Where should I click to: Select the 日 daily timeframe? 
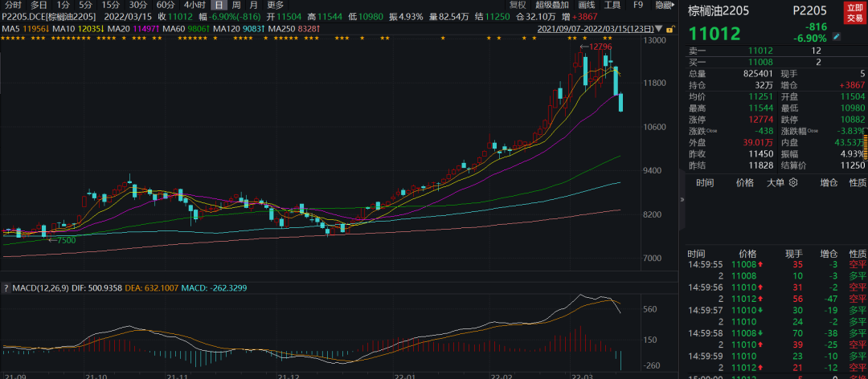point(219,5)
